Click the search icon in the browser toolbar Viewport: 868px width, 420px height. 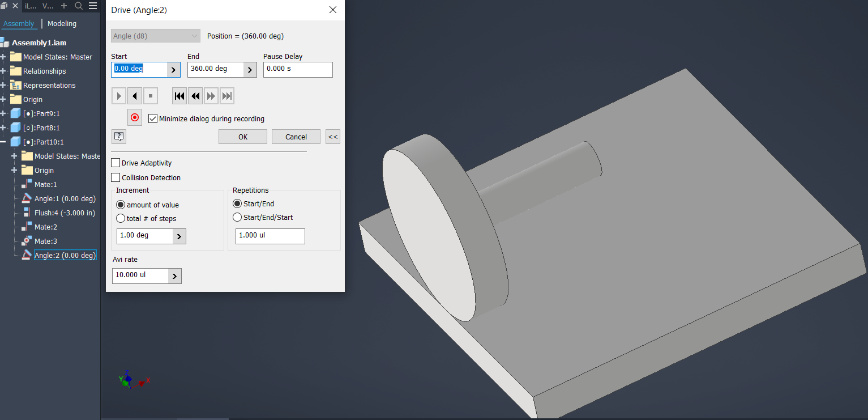point(78,6)
